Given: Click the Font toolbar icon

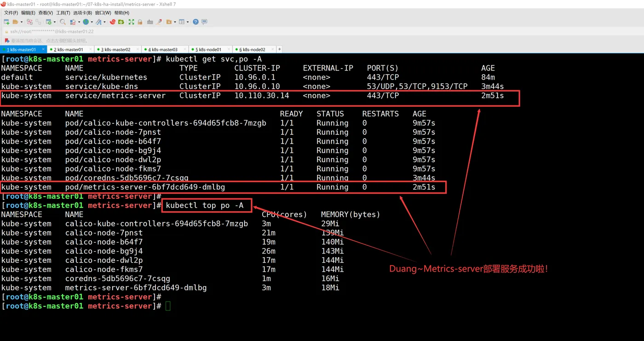Looking at the screenshot, I should [x=98, y=22].
